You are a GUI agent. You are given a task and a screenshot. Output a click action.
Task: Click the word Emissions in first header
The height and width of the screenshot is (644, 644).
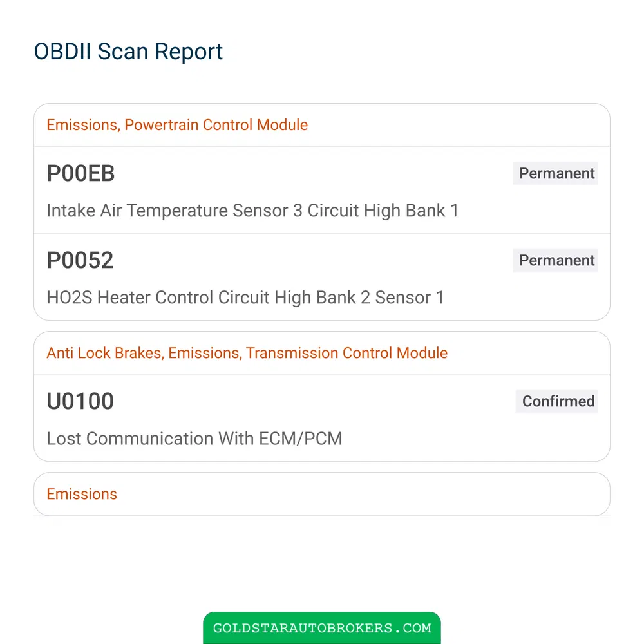click(83, 126)
